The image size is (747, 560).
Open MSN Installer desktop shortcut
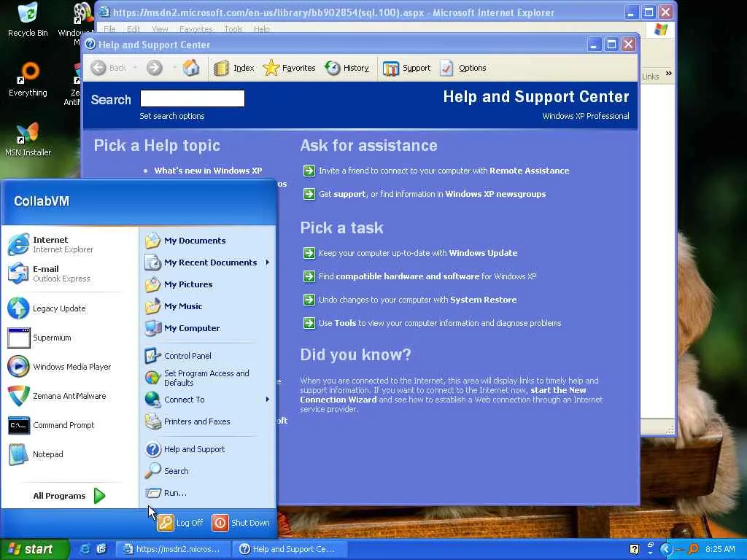tap(28, 139)
